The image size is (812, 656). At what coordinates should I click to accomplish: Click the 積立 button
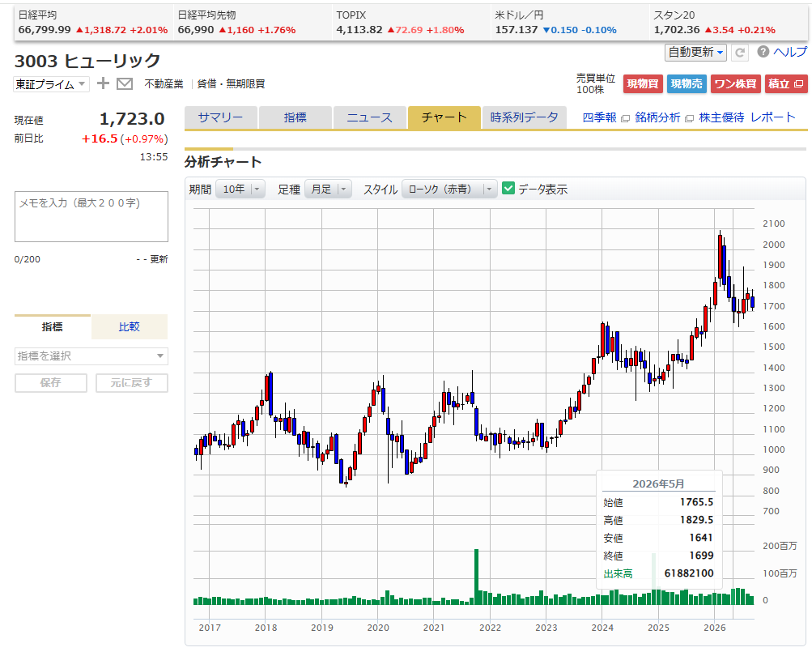(x=785, y=84)
